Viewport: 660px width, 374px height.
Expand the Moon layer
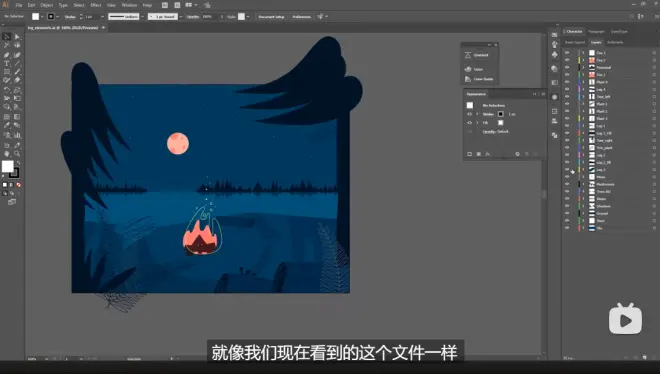(583, 177)
